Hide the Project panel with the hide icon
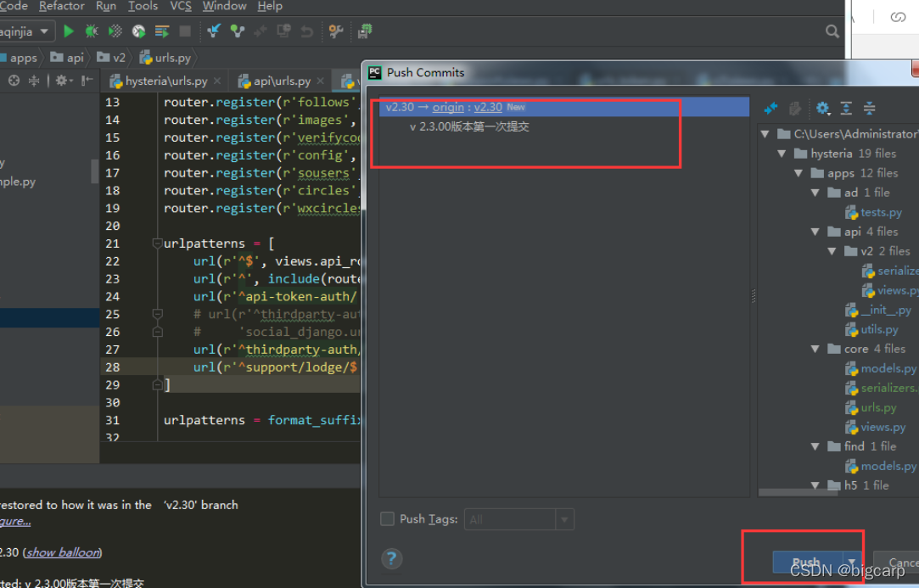This screenshot has height=588, width=919. tap(87, 81)
